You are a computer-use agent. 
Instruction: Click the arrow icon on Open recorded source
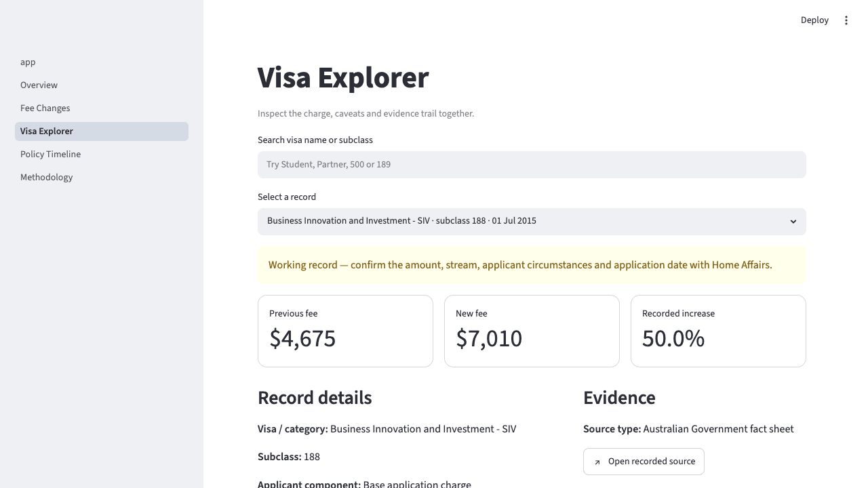point(597,462)
